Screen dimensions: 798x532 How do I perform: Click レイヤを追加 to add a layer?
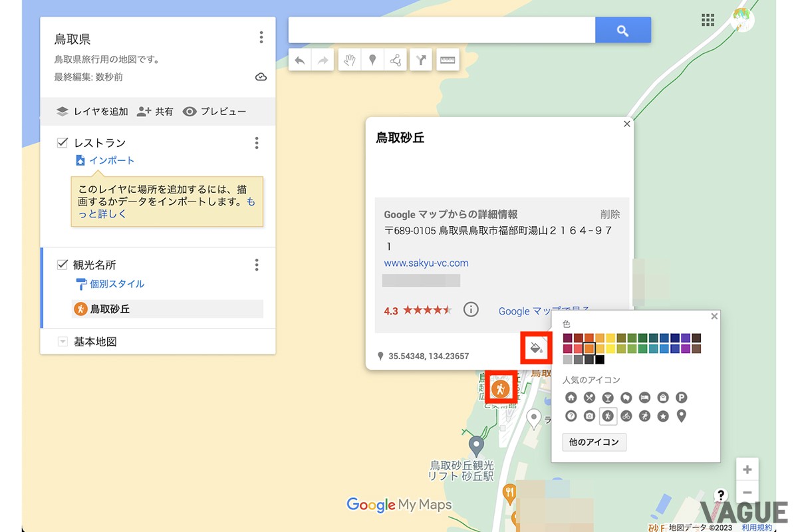click(92, 112)
